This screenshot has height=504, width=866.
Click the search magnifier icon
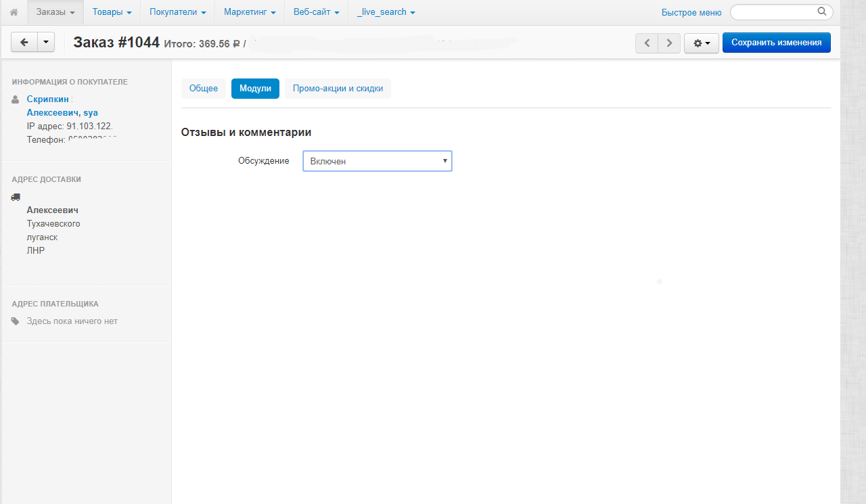[x=822, y=12]
